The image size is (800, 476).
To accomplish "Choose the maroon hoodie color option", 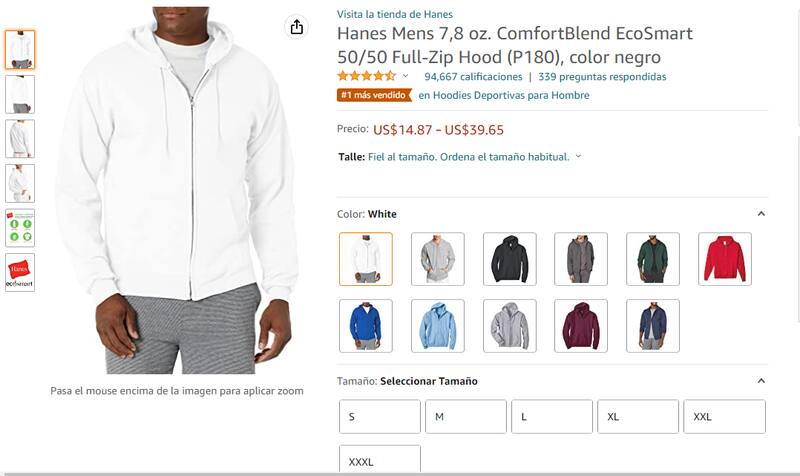I will tap(581, 326).
